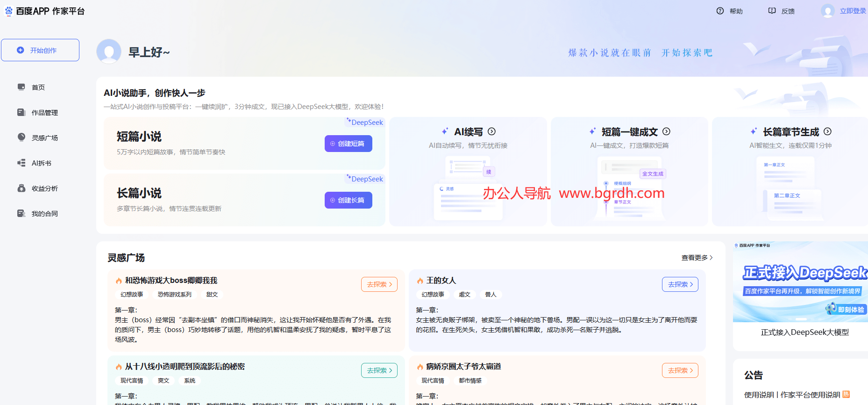Click the user avatar next to 立即登录
The width and height of the screenshot is (868, 405).
point(828,11)
